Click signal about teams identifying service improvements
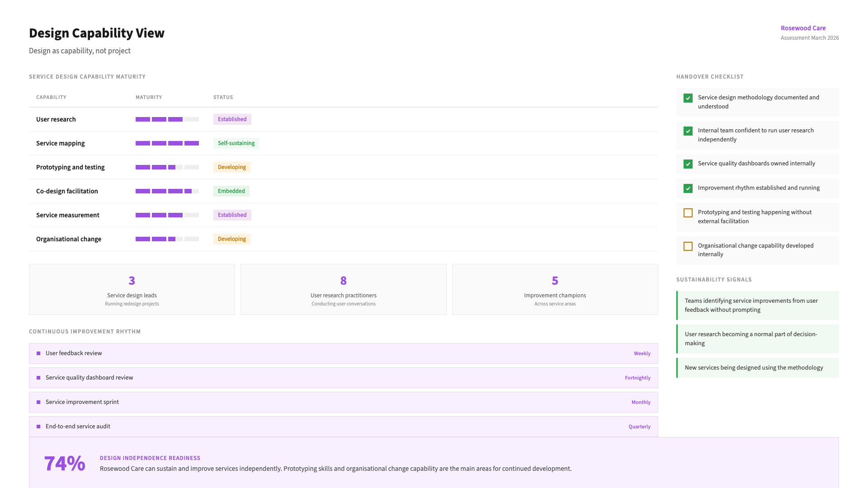The width and height of the screenshot is (868, 488). [758, 305]
